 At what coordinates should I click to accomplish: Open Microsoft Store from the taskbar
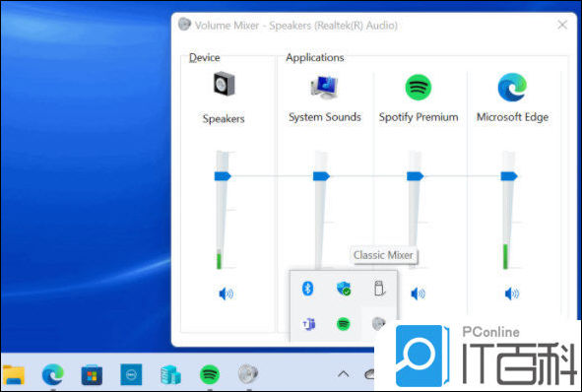(x=92, y=375)
